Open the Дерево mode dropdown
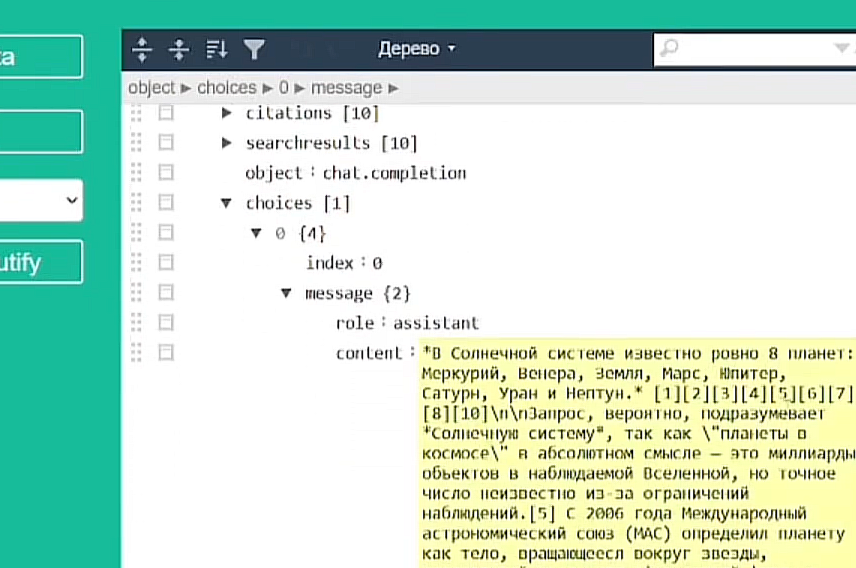Viewport: 856px width, 568px height. pyautogui.click(x=416, y=48)
